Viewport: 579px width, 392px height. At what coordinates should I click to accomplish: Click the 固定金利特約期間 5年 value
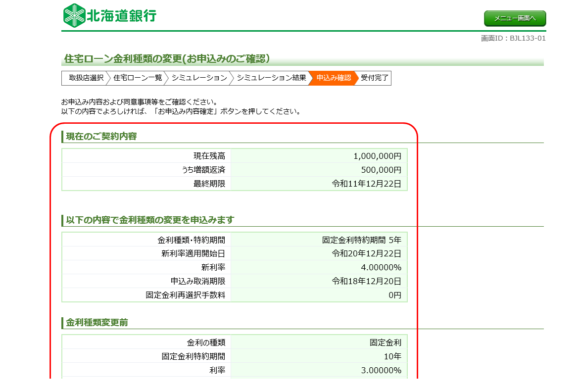[x=362, y=240]
